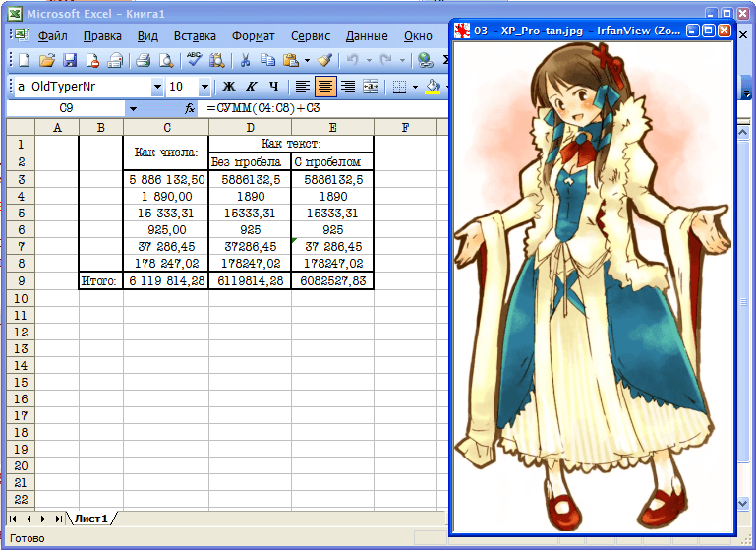Expand the font name dropdown

157,87
